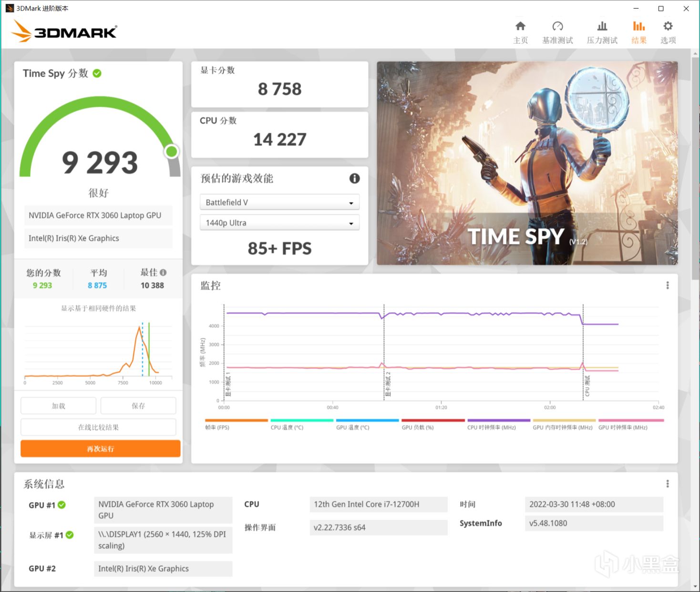
Task: Open 监控 panel three-dot menu
Action: pyautogui.click(x=668, y=285)
